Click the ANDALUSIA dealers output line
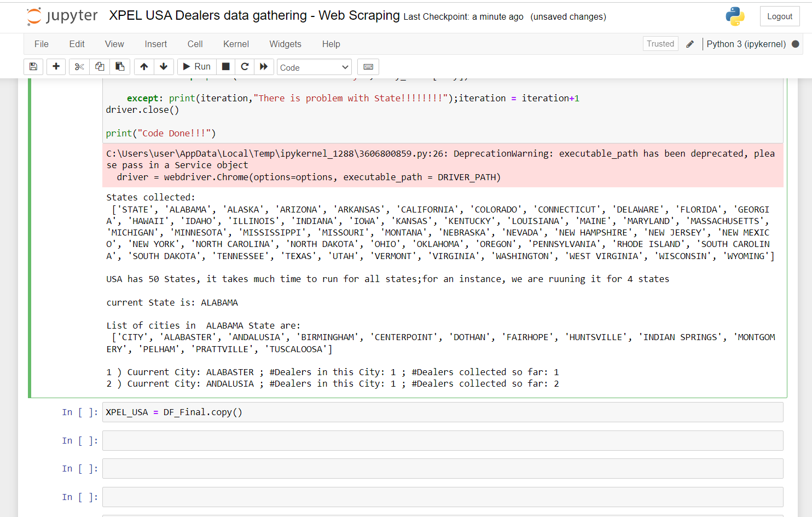Viewport: 812px width, 517px height. coord(333,383)
